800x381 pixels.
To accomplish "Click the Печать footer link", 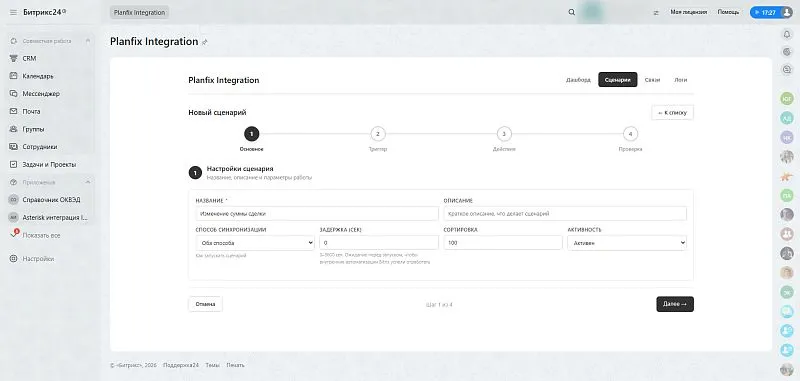I will (x=235, y=365).
